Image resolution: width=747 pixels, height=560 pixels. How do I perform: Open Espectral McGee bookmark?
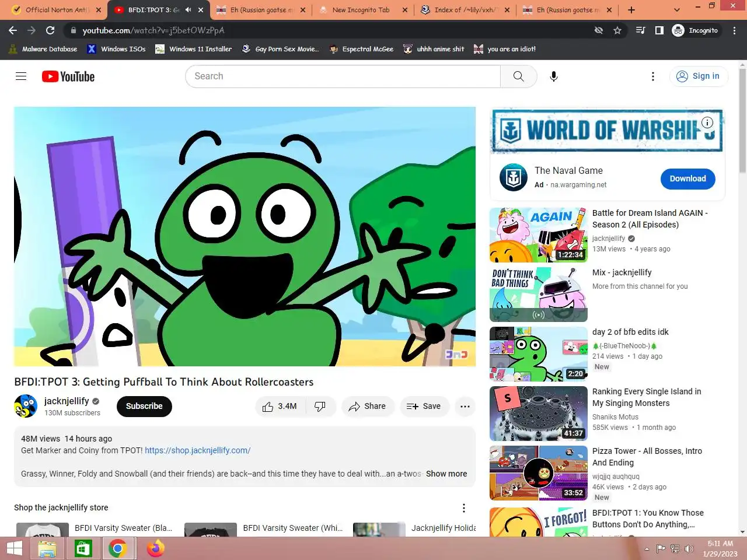(x=361, y=49)
